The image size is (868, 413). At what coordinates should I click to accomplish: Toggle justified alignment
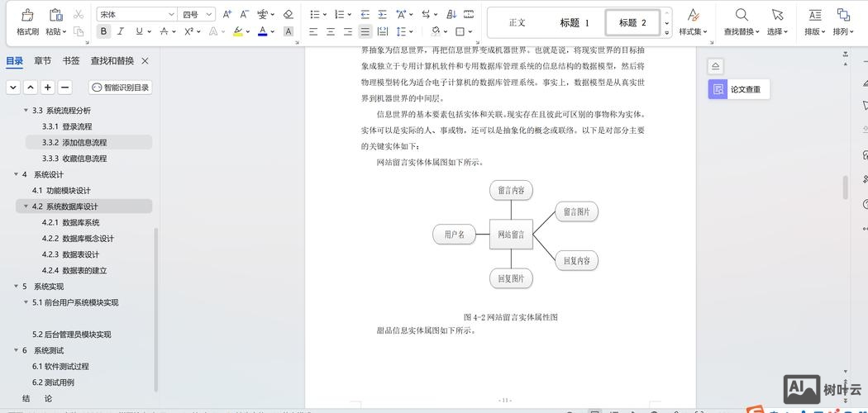[x=365, y=31]
